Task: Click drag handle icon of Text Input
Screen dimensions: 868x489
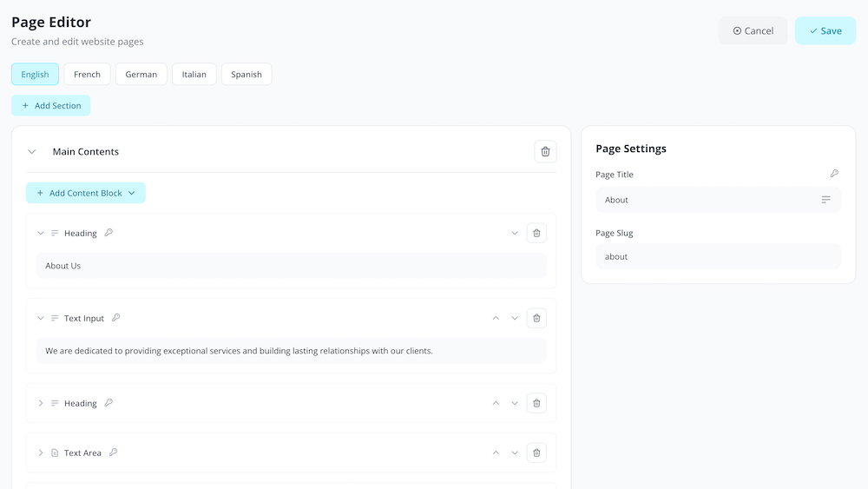Action: point(55,318)
